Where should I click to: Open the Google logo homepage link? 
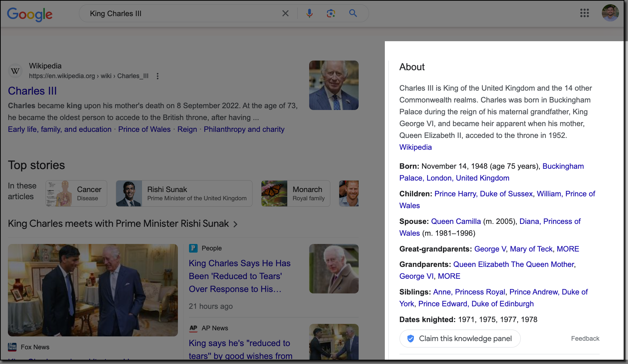[30, 14]
